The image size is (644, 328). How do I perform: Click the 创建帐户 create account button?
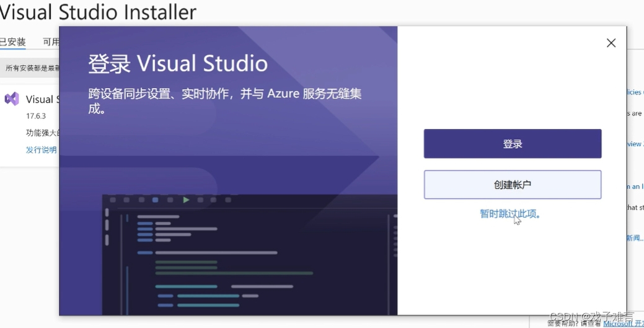tap(513, 185)
